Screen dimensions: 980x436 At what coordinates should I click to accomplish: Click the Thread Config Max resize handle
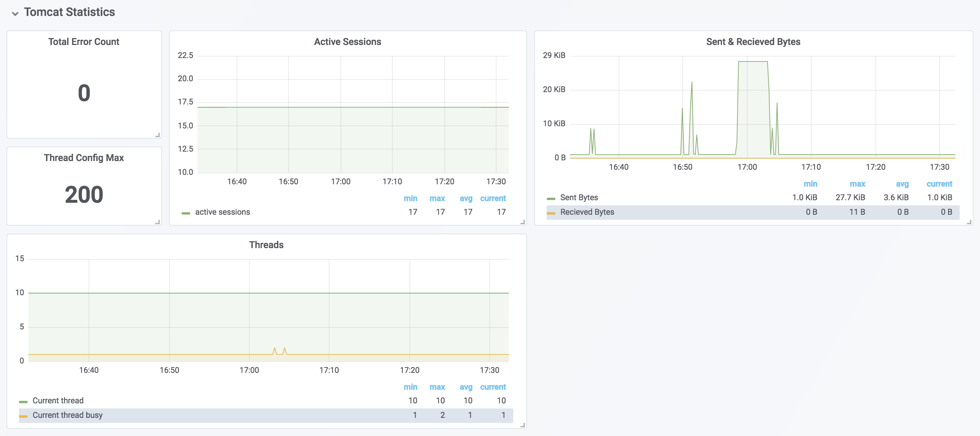click(158, 222)
